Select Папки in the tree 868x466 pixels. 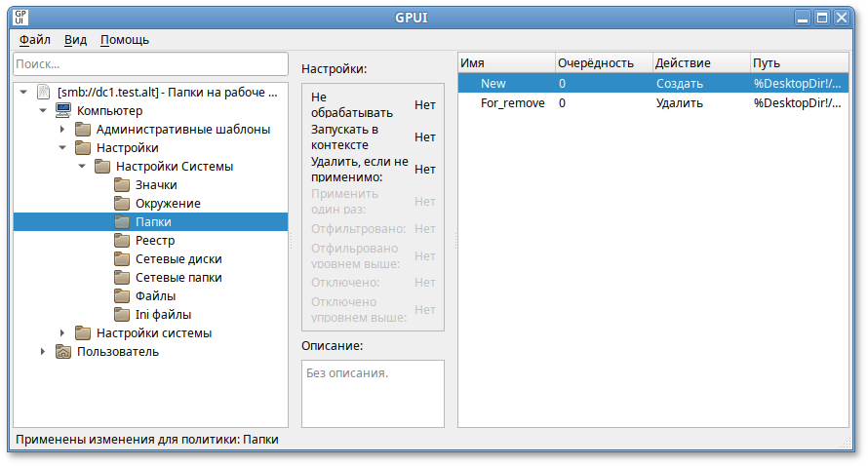click(153, 222)
